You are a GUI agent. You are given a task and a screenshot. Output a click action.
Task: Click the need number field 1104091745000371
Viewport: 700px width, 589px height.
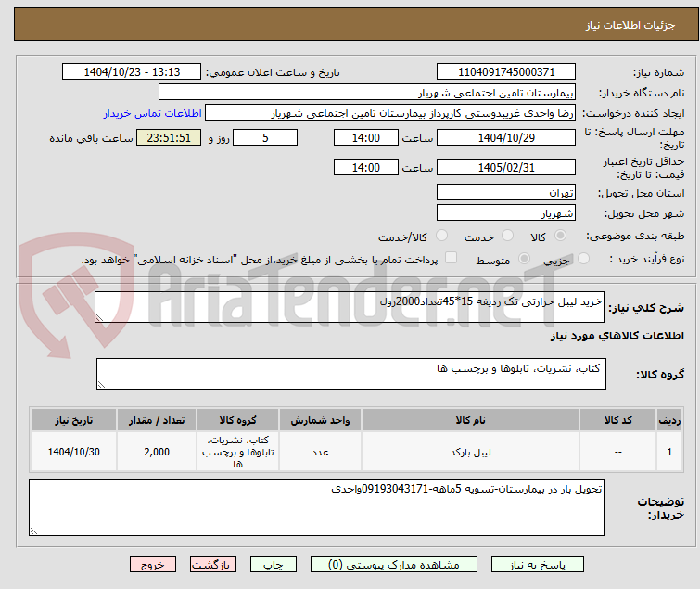click(506, 72)
